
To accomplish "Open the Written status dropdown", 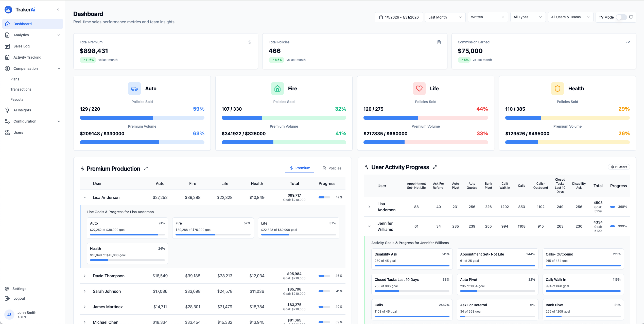I will click(487, 17).
